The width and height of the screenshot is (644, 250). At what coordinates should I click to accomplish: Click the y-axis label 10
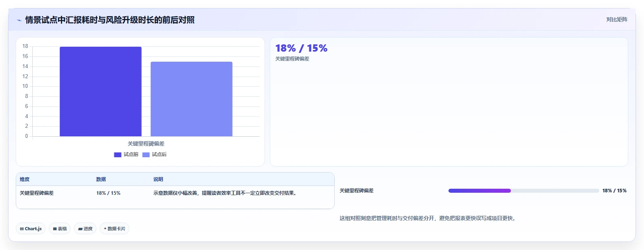25,86
